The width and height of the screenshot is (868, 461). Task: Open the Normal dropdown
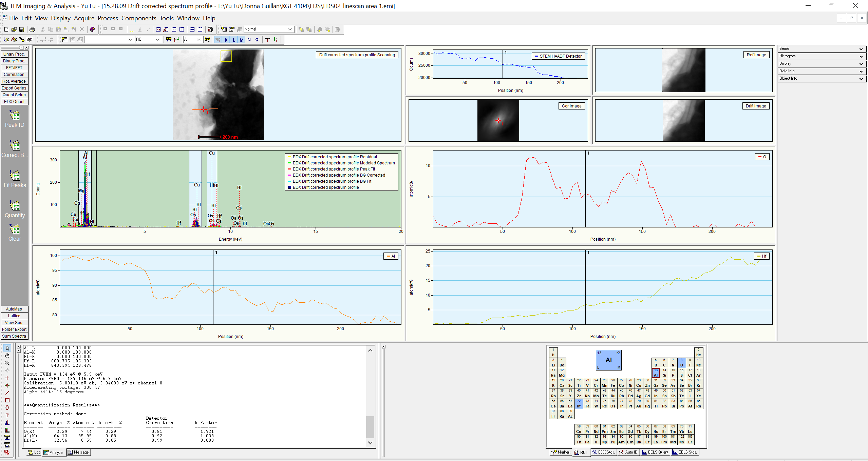290,29
